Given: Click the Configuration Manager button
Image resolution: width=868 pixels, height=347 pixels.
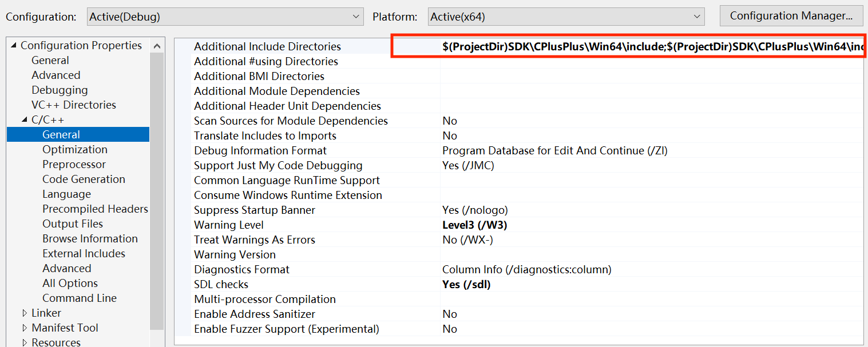Looking at the screenshot, I should [791, 16].
